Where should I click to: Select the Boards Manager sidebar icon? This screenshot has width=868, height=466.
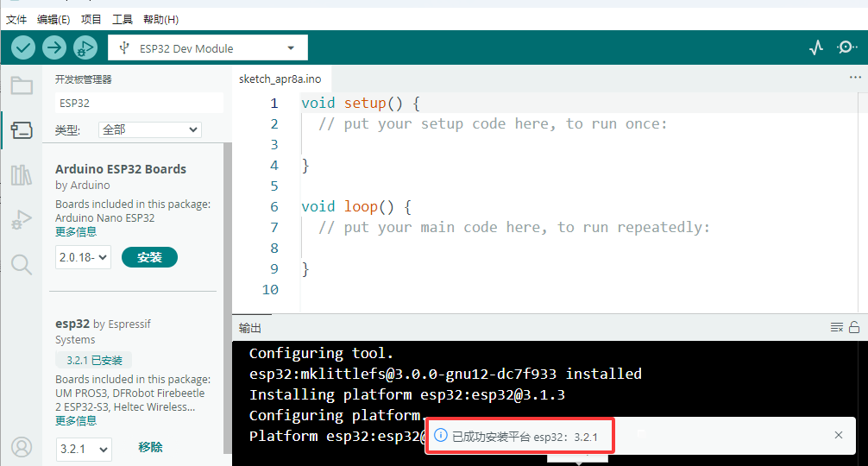[22, 130]
